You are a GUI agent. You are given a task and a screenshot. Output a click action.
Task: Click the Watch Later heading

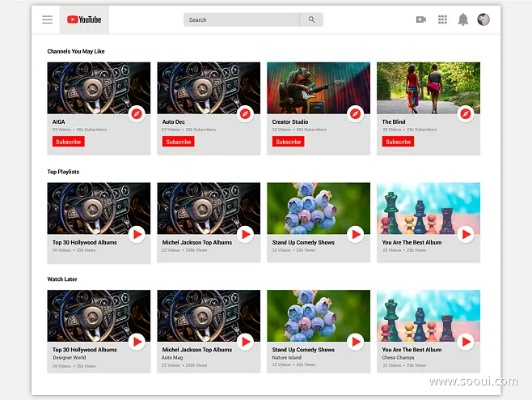(x=62, y=279)
